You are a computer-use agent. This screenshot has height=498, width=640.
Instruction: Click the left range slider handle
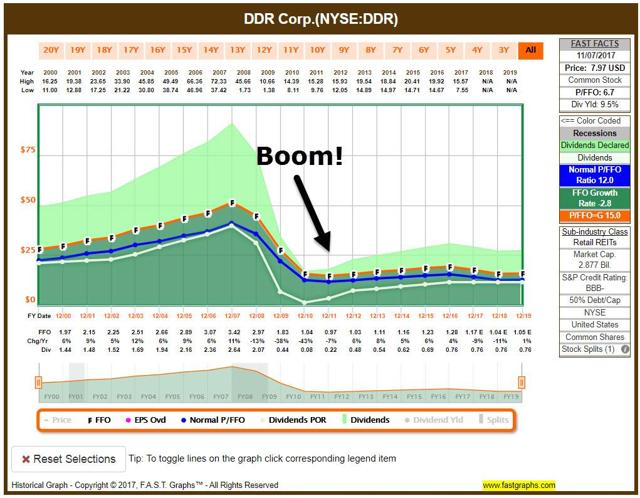38,382
